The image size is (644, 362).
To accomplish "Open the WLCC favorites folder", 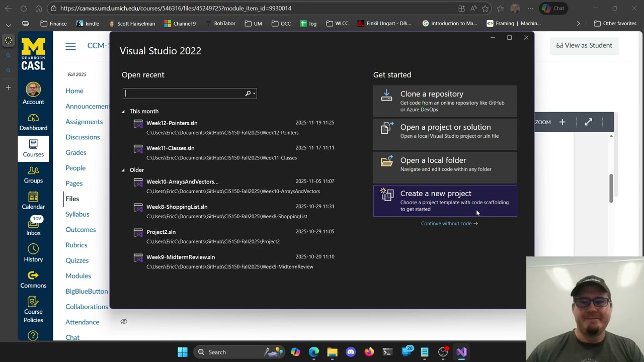I will point(337,24).
